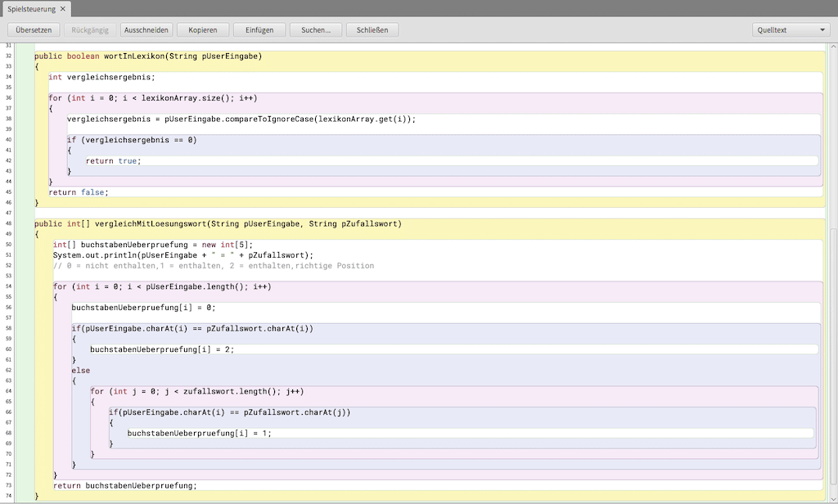Click the Schließen button
Image resolution: width=838 pixels, height=504 pixels.
pyautogui.click(x=372, y=29)
